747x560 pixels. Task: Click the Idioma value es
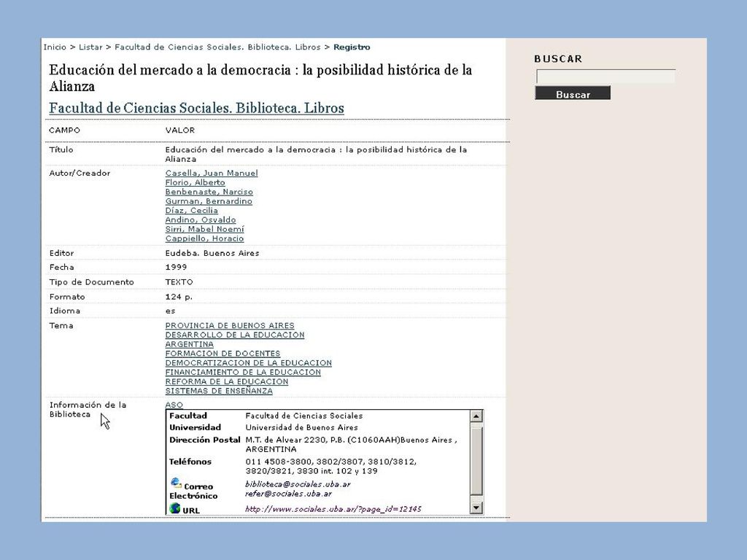[x=170, y=311]
